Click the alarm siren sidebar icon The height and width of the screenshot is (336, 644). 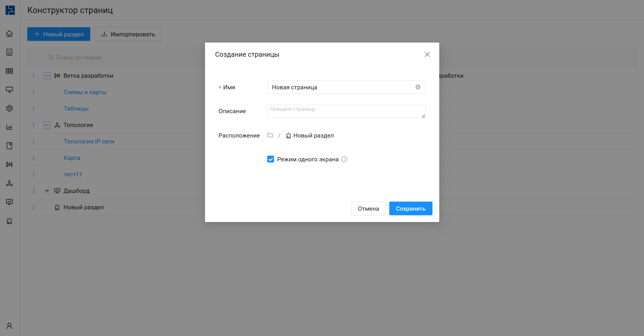coord(9,221)
